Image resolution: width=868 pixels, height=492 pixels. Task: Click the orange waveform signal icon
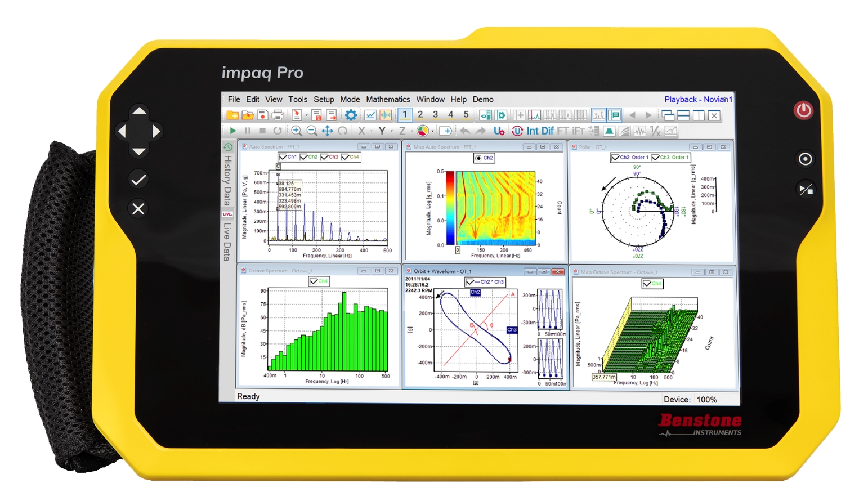pyautogui.click(x=386, y=115)
